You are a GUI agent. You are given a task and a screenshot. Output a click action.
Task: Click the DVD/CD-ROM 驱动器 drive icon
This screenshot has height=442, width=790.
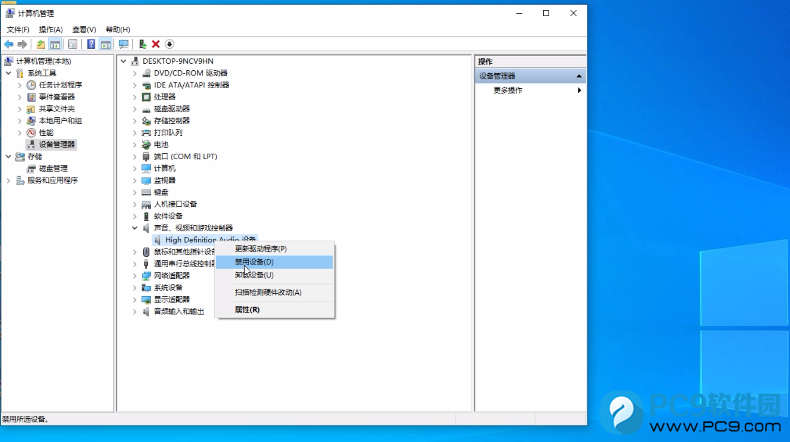coord(146,73)
